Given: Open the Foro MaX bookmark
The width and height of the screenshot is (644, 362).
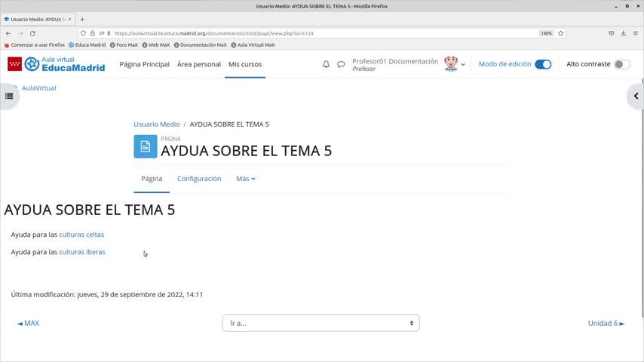Looking at the screenshot, I should 124,44.
